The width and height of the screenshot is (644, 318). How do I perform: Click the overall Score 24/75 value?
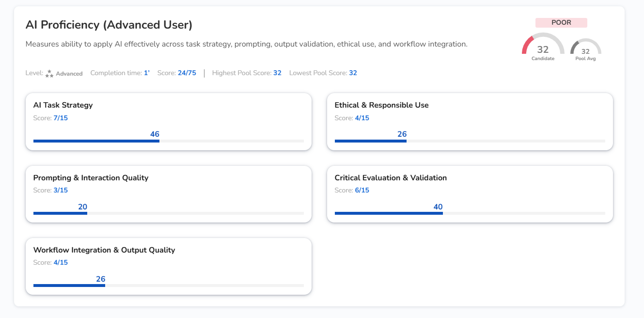click(187, 73)
